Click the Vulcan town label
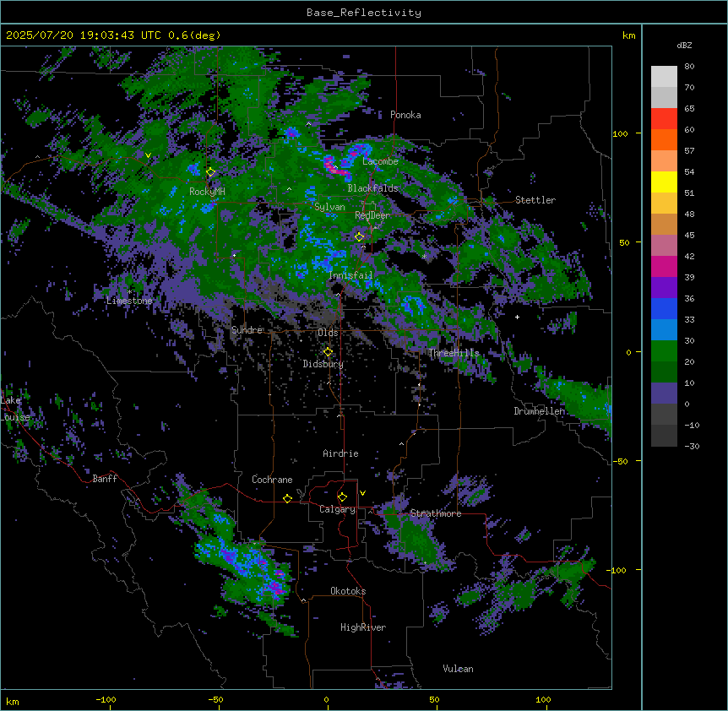The width and height of the screenshot is (728, 711). (x=458, y=669)
